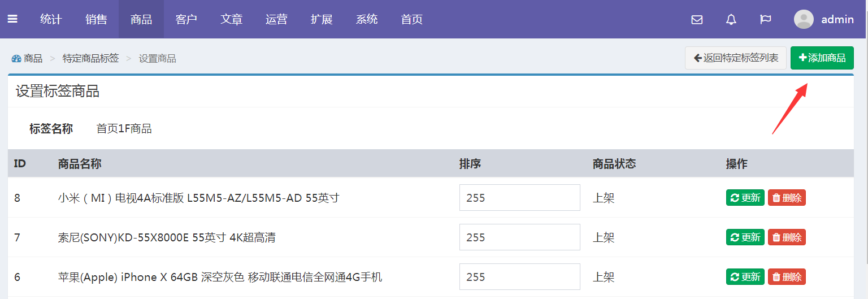The image size is (868, 299).
Task: Click the dashboard icon in breadcrumb
Action: click(16, 58)
